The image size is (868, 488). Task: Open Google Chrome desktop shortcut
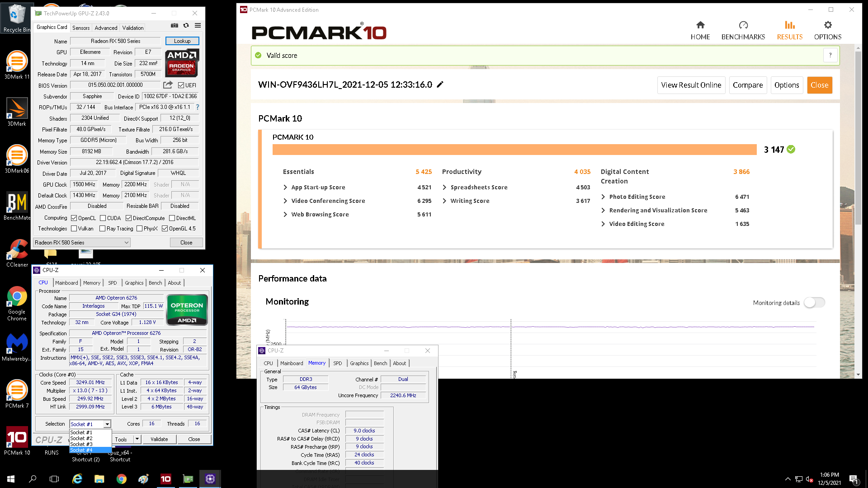[17, 303]
